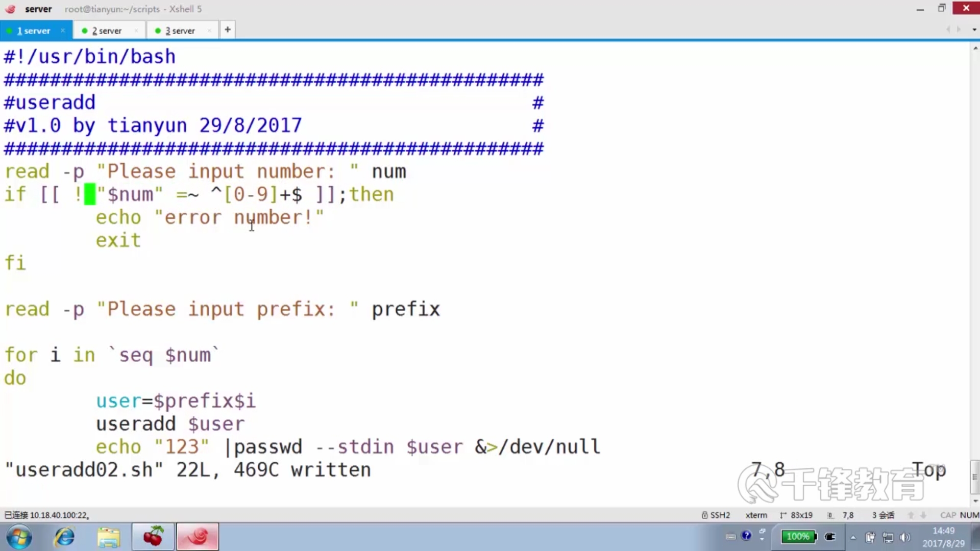The height and width of the screenshot is (551, 980).
Task: Click the '#!/usr/bin/bash' shebang line
Action: click(x=90, y=57)
